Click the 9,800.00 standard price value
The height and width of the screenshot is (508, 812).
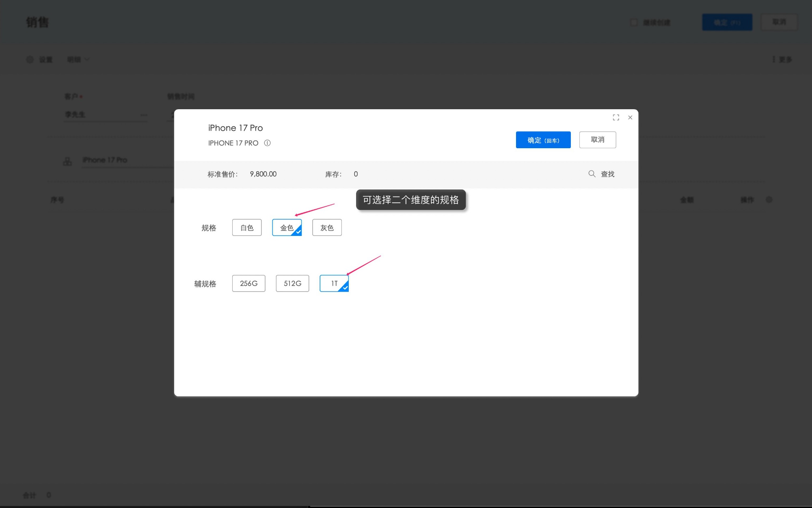coord(263,174)
